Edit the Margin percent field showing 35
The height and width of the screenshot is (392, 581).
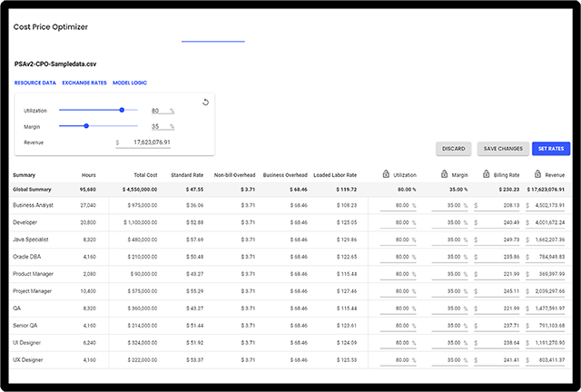pos(162,126)
